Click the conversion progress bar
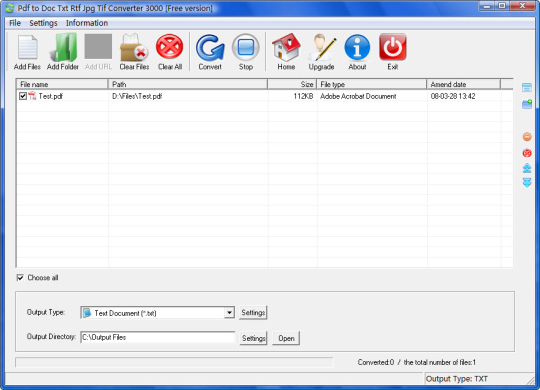Image resolution: width=540 pixels, height=390 pixels. tap(174, 362)
